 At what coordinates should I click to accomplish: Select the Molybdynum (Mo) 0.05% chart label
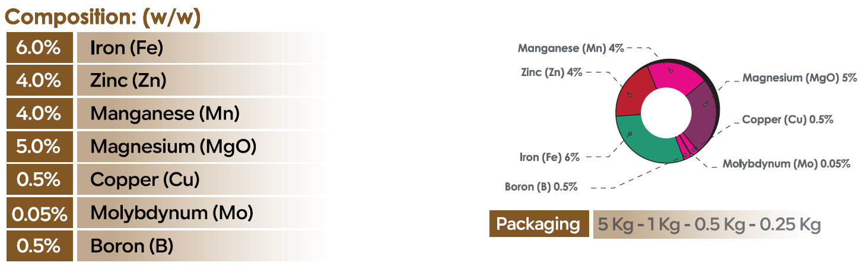(x=786, y=163)
